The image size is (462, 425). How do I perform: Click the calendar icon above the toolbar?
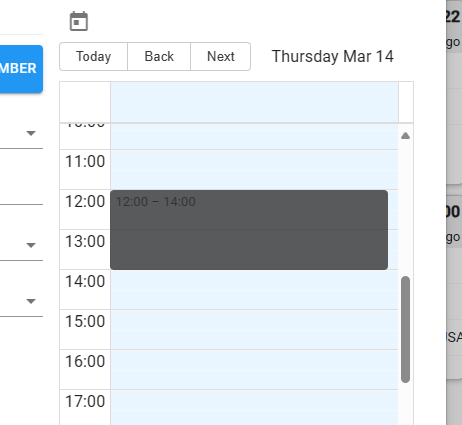[x=79, y=21]
